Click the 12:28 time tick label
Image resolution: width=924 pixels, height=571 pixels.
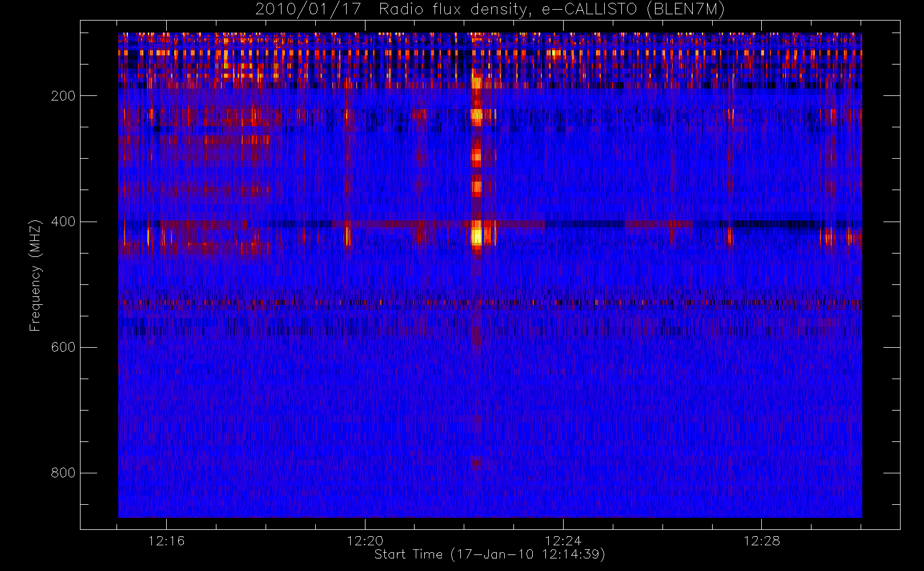point(762,540)
